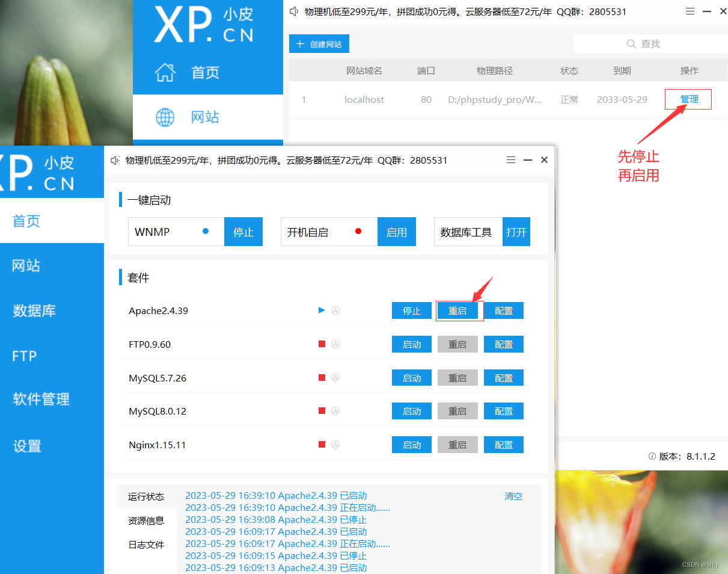The width and height of the screenshot is (728, 574).
Task: Open 数据库工具 with the 打开 button
Action: tap(516, 232)
